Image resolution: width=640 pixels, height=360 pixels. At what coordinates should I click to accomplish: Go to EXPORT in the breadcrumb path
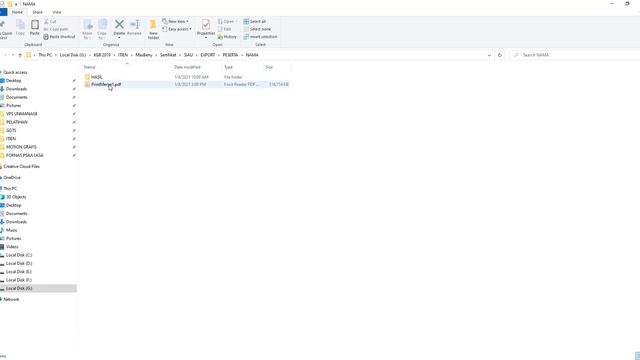[208, 55]
